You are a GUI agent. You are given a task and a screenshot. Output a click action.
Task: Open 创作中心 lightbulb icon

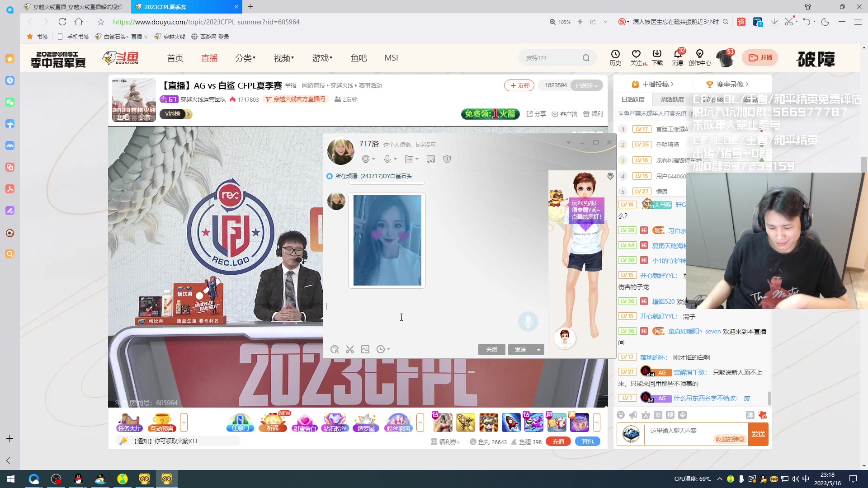(700, 58)
